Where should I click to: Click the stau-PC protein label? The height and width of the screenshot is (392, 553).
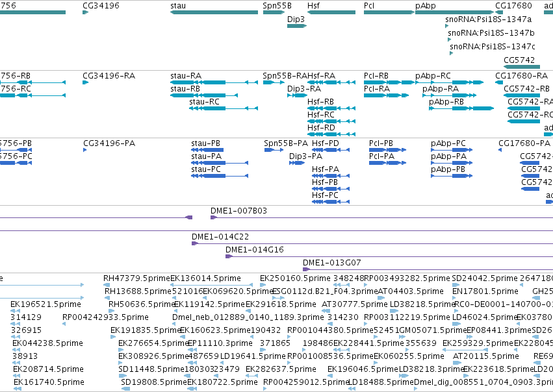tap(206, 169)
